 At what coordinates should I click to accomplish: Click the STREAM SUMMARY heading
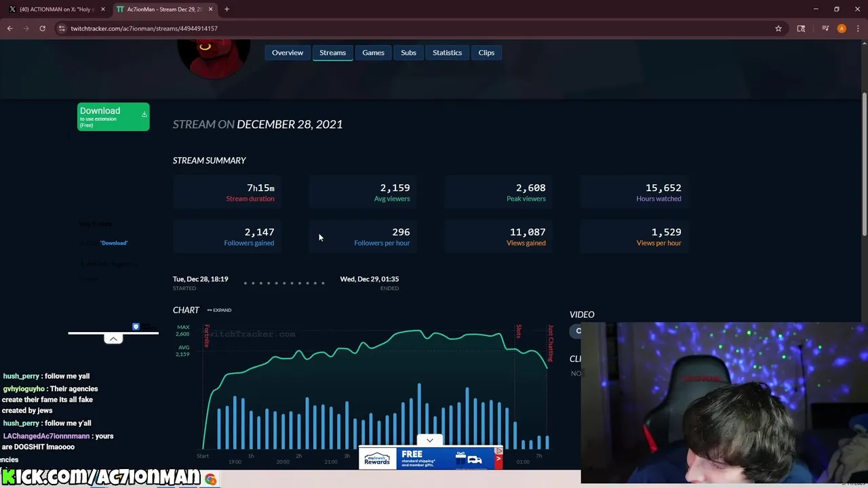coord(209,161)
